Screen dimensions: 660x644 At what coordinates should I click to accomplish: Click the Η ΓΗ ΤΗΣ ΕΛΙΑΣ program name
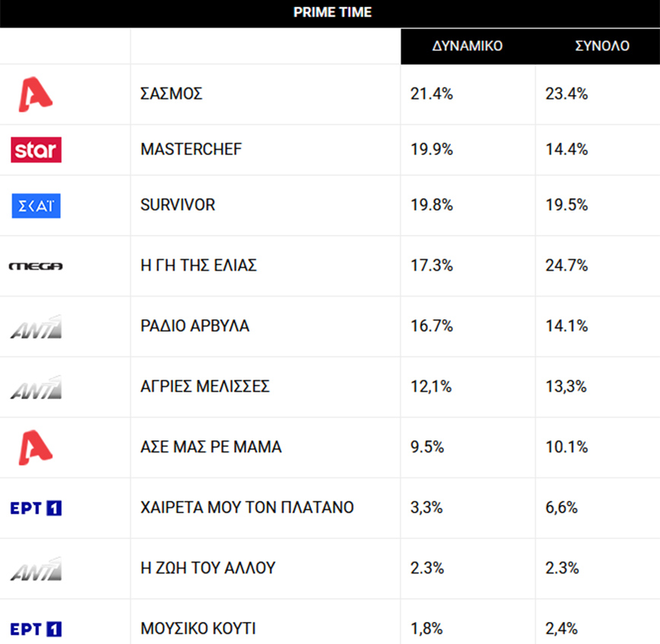pos(198,266)
